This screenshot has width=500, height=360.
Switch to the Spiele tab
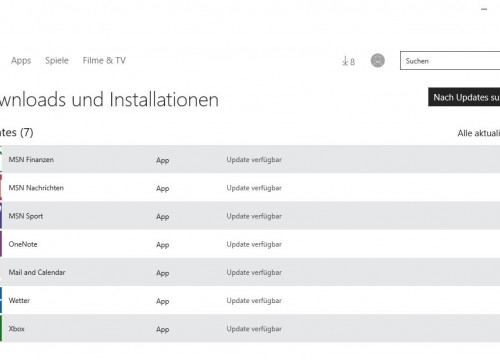tap(57, 60)
